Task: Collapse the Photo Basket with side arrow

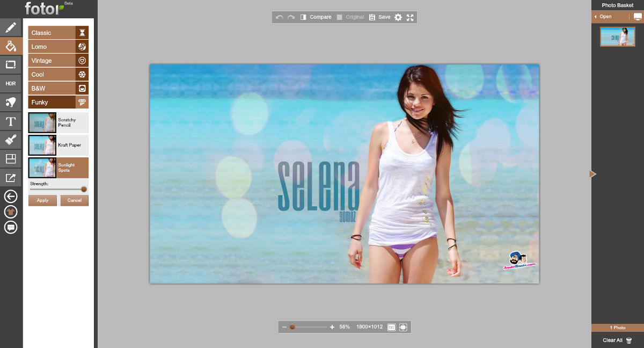Action: point(593,174)
